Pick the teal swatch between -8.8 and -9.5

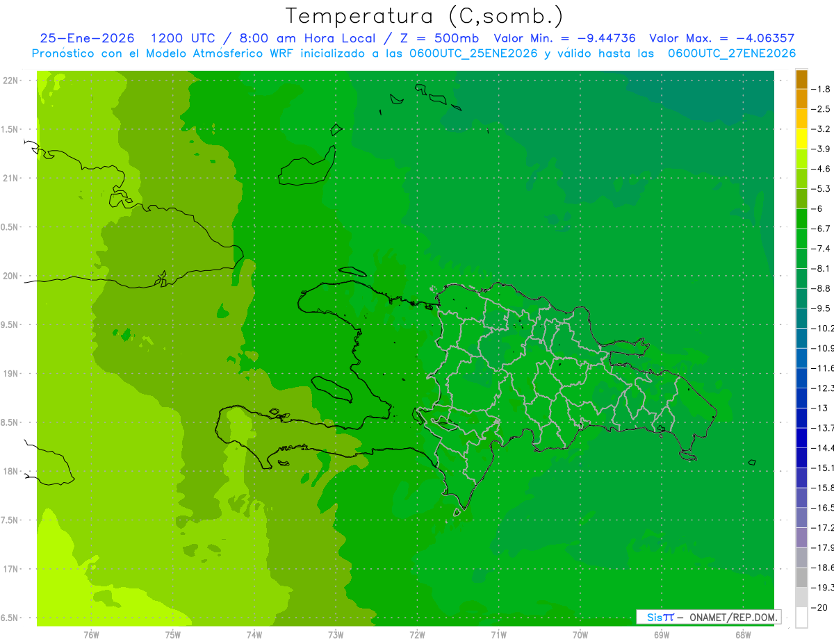(x=801, y=298)
